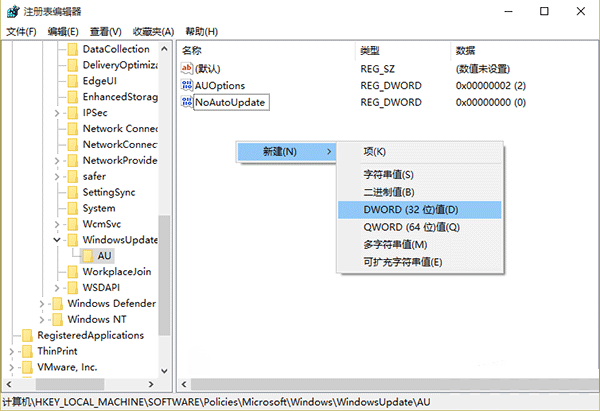Screen dimensions: 600x411
Task: Click the (默认) string value icon
Action: [187, 67]
